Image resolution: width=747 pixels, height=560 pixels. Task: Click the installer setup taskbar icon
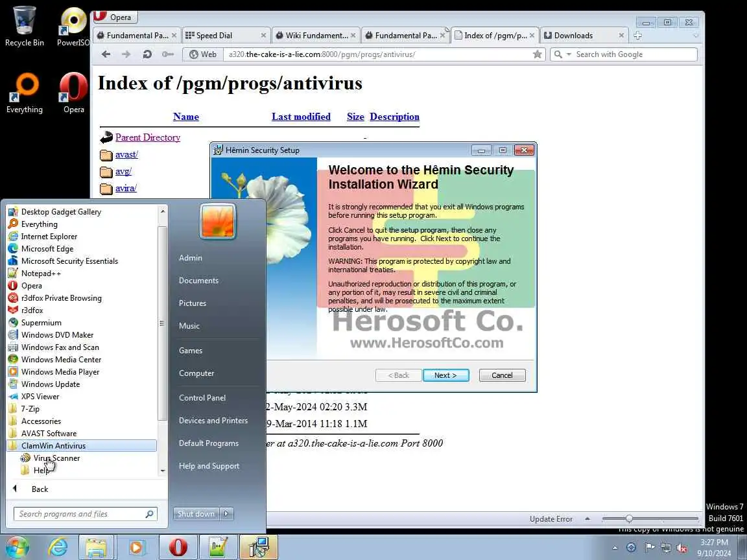258,548
